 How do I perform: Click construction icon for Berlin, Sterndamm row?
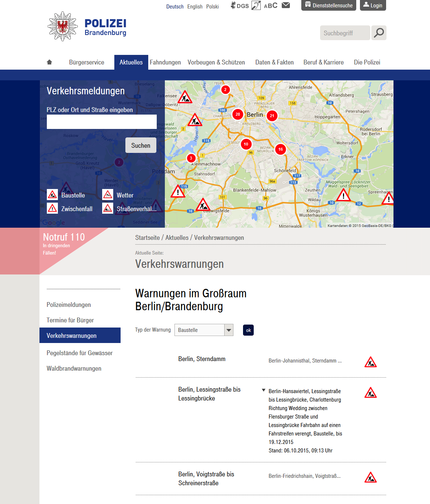(x=371, y=362)
